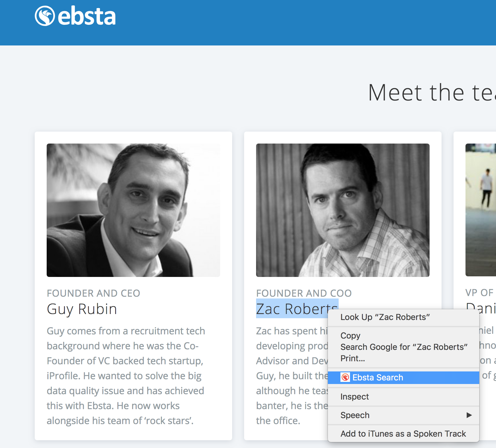Click the ebsta wordmark in header
The width and height of the screenshot is (496, 448).
tap(86, 16)
